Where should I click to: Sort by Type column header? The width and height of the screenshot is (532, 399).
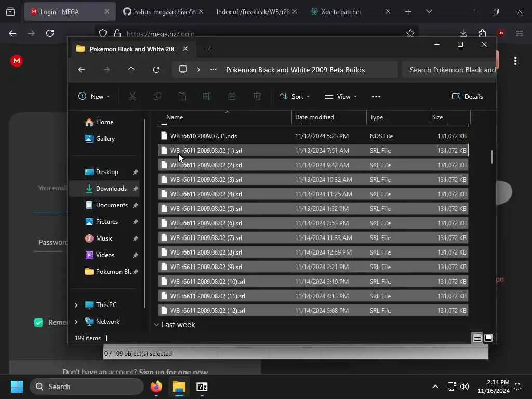397,117
